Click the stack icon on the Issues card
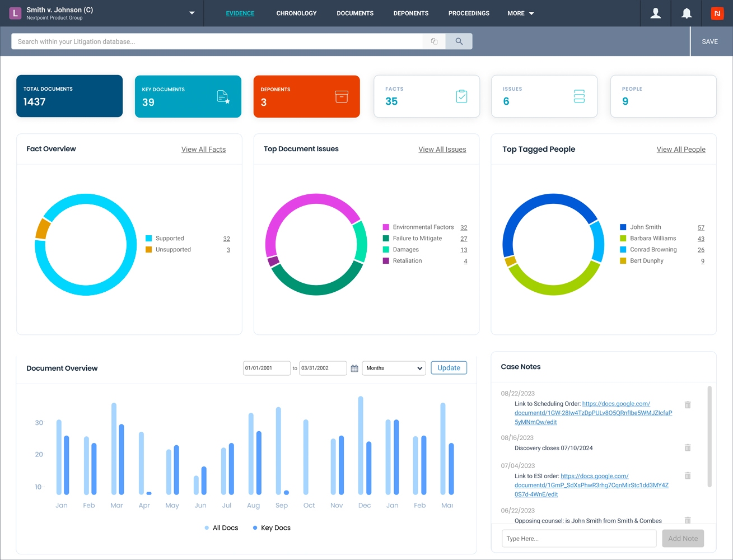The width and height of the screenshot is (733, 560). 580,96
